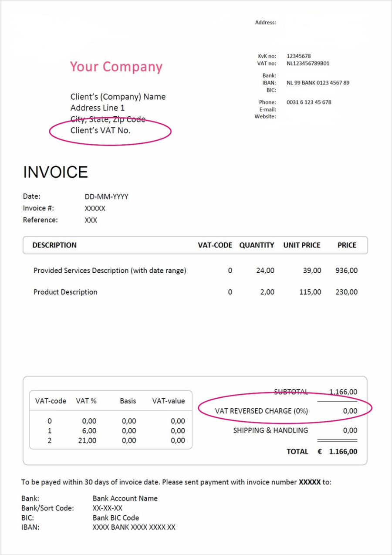The width and height of the screenshot is (392, 555).
Task: Select the Client's (Company) Name line
Action: click(118, 97)
